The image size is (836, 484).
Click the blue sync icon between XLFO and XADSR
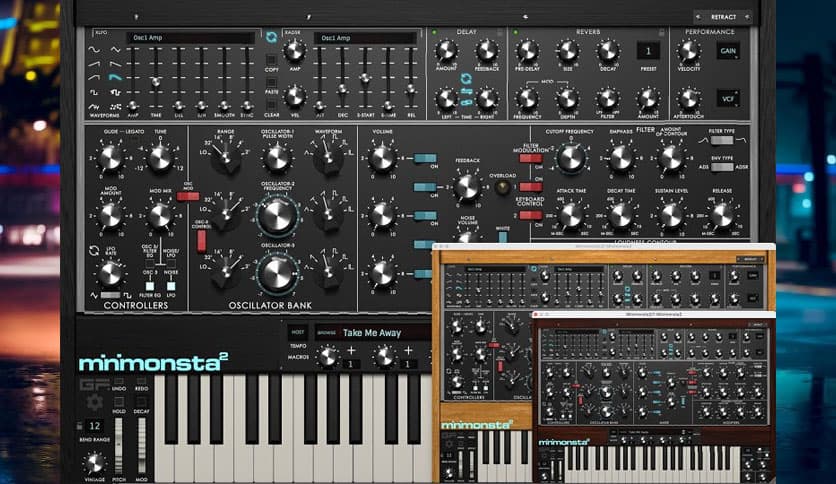click(271, 37)
